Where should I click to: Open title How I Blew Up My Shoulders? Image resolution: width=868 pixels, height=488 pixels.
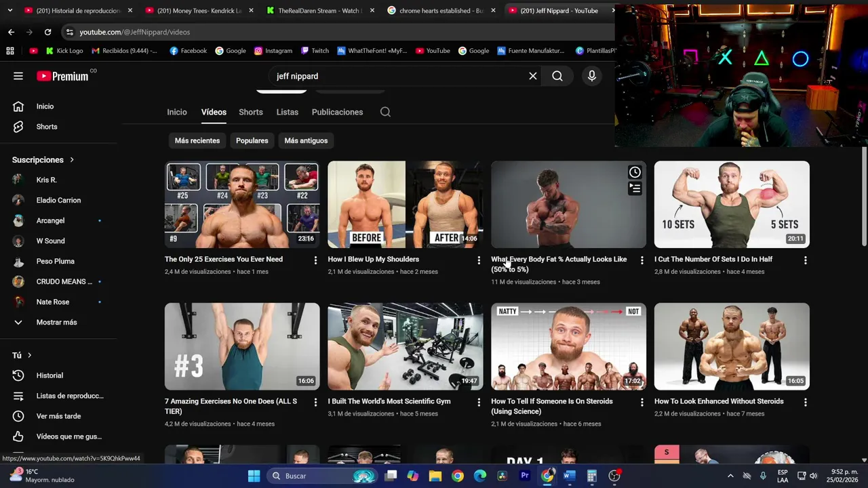coord(374,259)
